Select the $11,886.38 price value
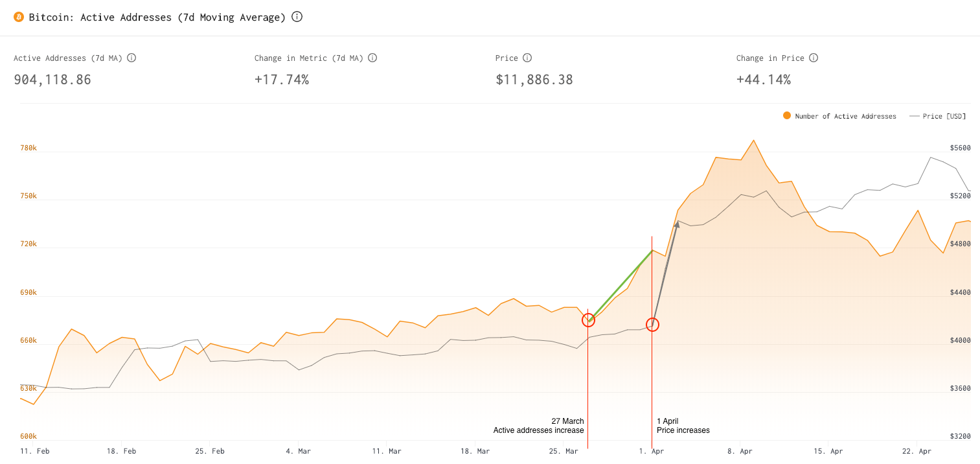This screenshot has width=980, height=464. click(x=534, y=80)
